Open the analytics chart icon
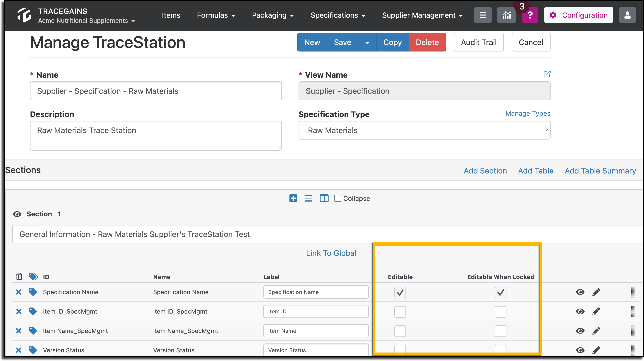The image size is (644, 361). 506,15
